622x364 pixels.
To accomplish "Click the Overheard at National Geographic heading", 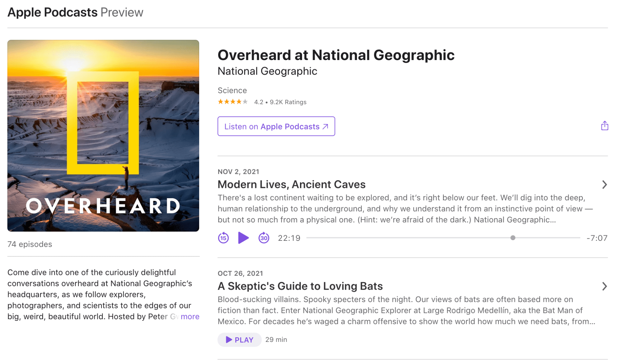I will [x=336, y=55].
